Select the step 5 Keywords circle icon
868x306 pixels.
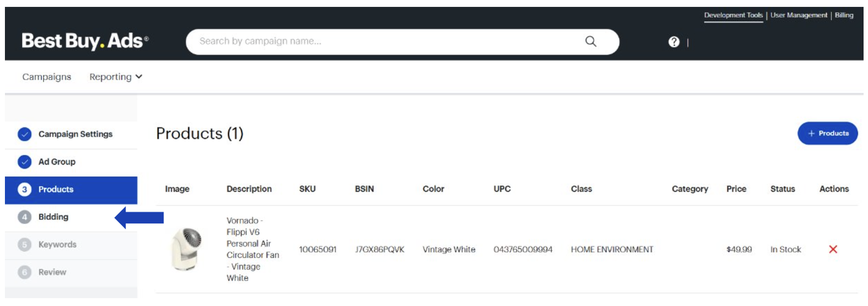(x=25, y=245)
